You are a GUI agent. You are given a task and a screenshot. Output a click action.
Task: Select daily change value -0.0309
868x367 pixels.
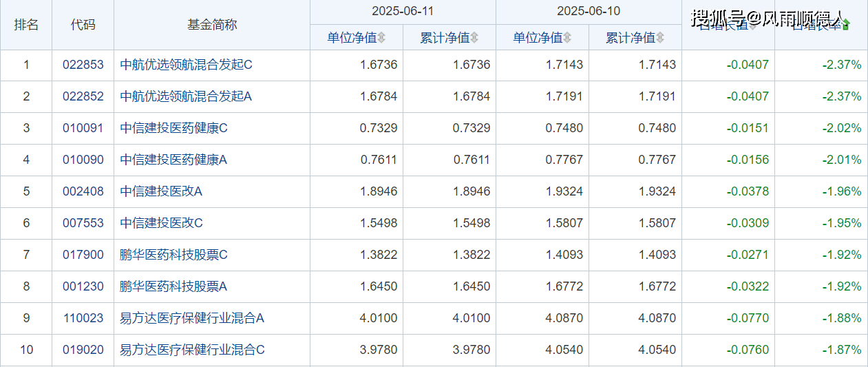[748, 223]
